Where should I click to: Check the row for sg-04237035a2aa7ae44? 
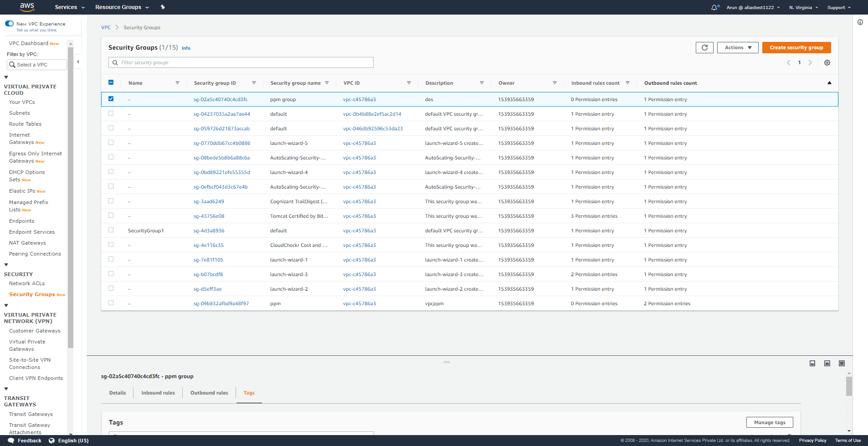pyautogui.click(x=111, y=113)
